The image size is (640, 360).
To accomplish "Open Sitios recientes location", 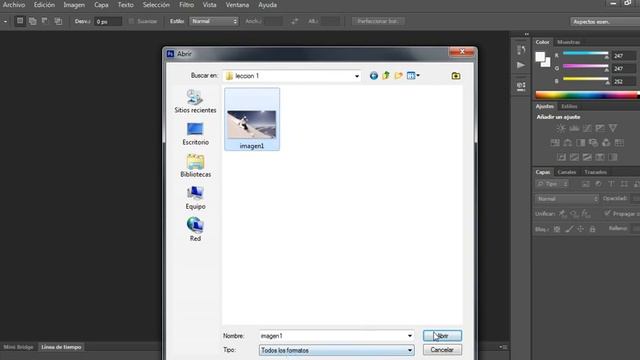I will pyautogui.click(x=195, y=101).
